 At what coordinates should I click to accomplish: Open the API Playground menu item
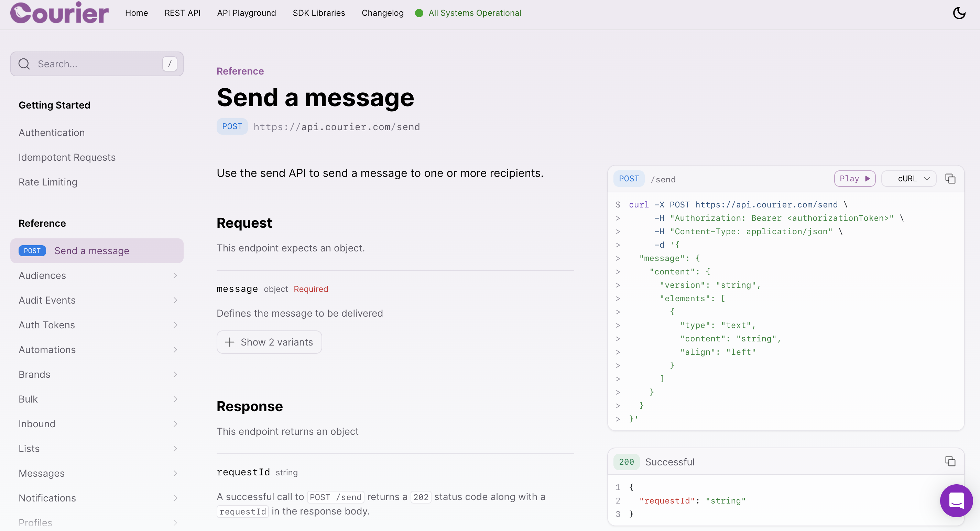246,13
